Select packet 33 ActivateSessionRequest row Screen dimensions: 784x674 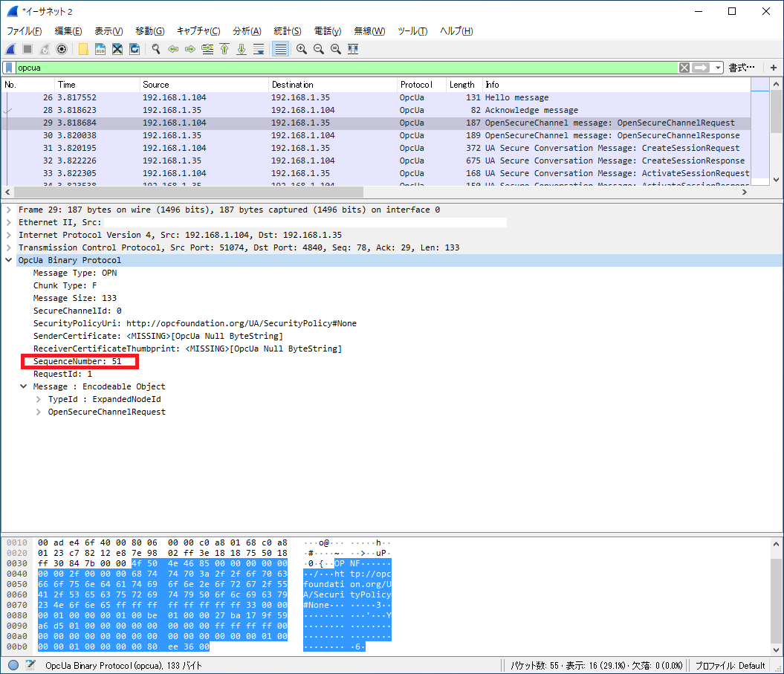(376, 173)
